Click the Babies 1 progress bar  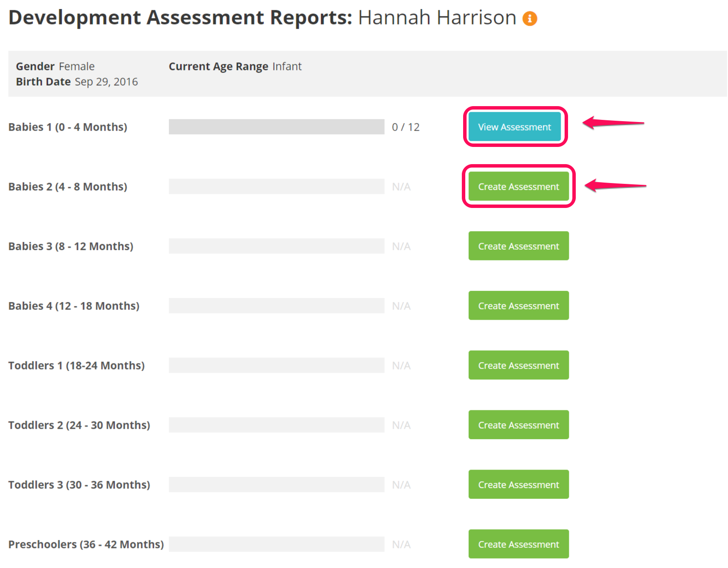[x=276, y=127]
